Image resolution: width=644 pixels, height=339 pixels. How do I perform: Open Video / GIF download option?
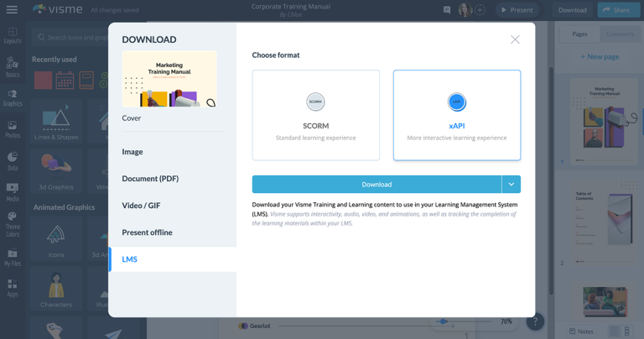pos(141,206)
